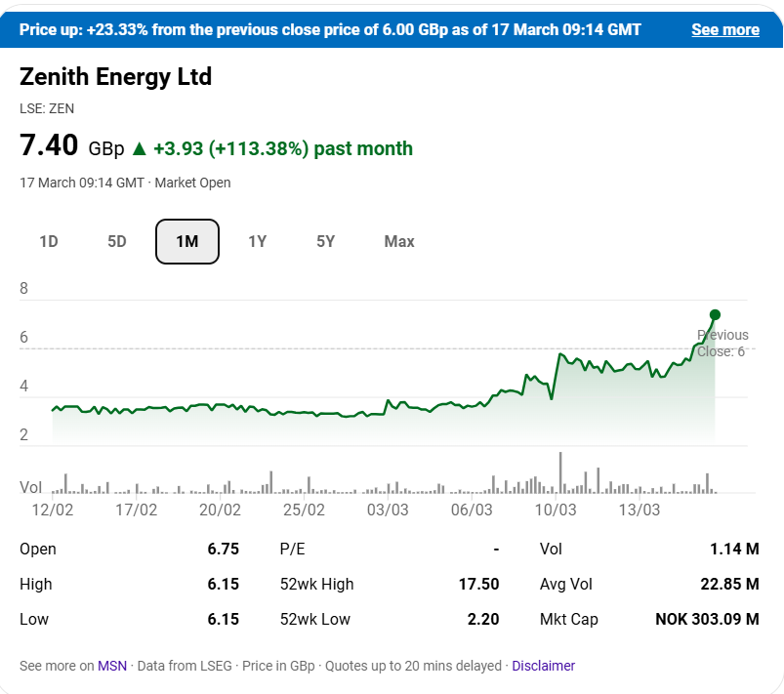The image size is (784, 694).
Task: Switch chart to 5Y range
Action: coord(325,241)
